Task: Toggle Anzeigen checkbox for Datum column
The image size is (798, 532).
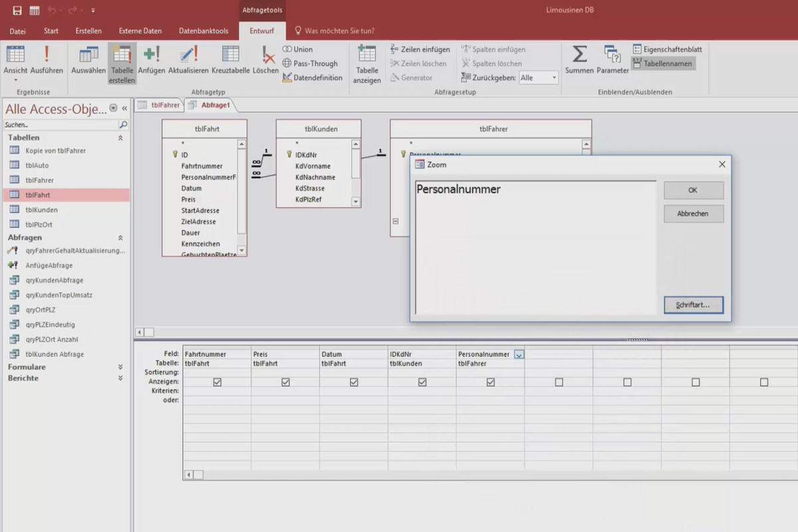Action: pyautogui.click(x=354, y=382)
